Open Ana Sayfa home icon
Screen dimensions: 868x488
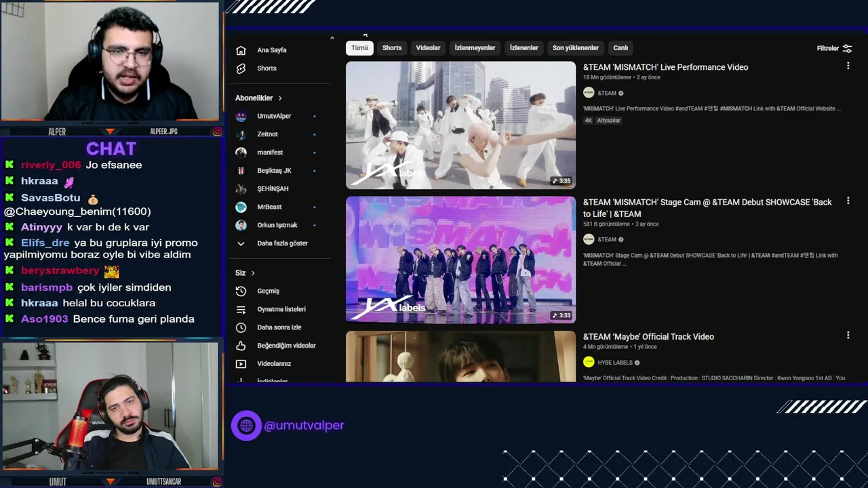pyautogui.click(x=241, y=50)
